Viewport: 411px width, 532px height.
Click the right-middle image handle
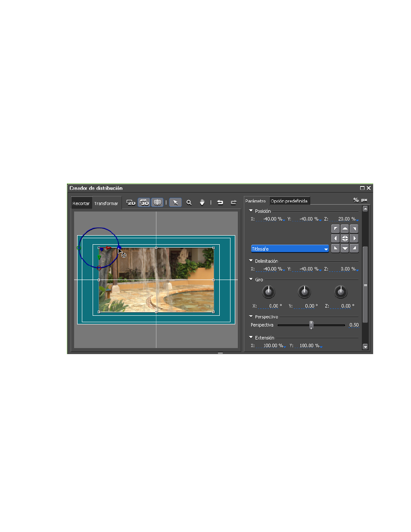213,280
